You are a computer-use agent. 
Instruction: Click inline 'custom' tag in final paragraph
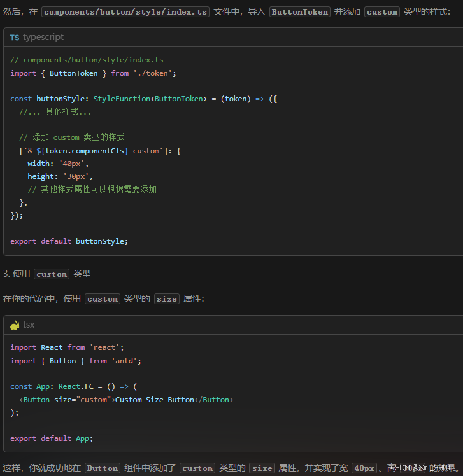click(x=197, y=468)
